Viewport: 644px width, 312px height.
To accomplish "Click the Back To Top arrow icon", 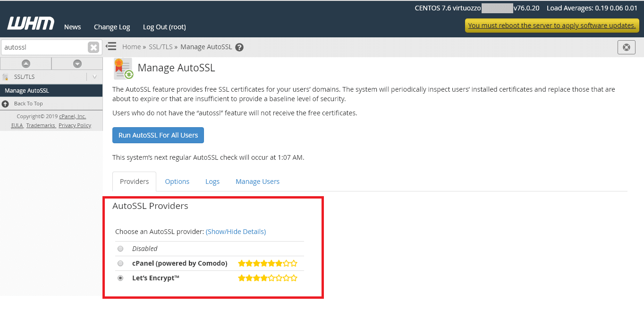I will [x=5, y=104].
